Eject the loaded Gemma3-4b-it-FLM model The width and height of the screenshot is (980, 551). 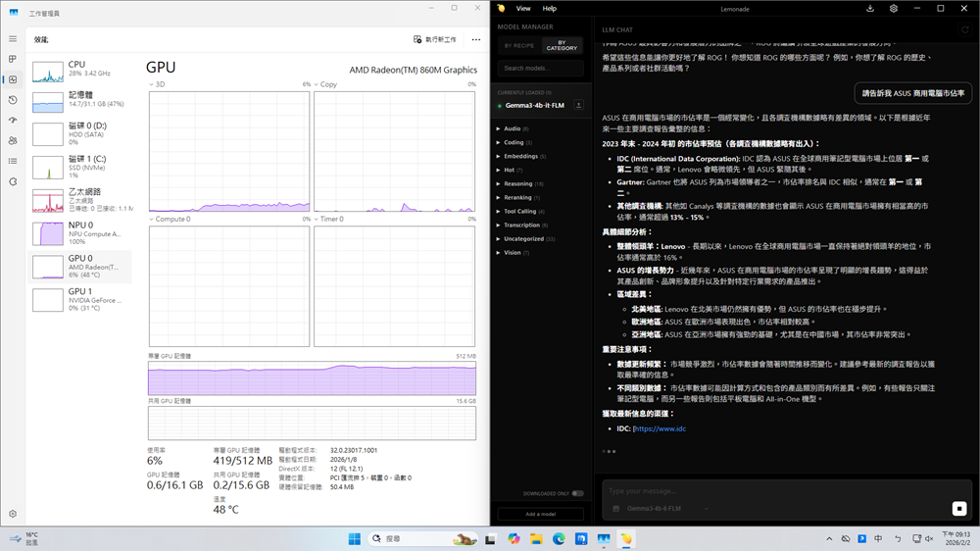(578, 105)
